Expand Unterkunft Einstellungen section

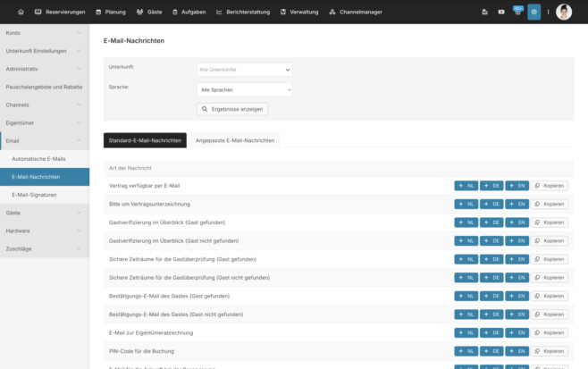pyautogui.click(x=45, y=51)
